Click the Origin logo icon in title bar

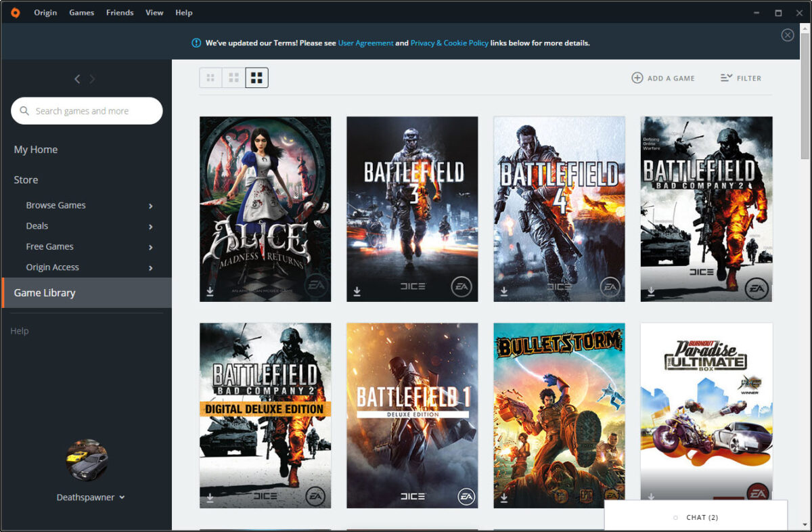tap(15, 12)
